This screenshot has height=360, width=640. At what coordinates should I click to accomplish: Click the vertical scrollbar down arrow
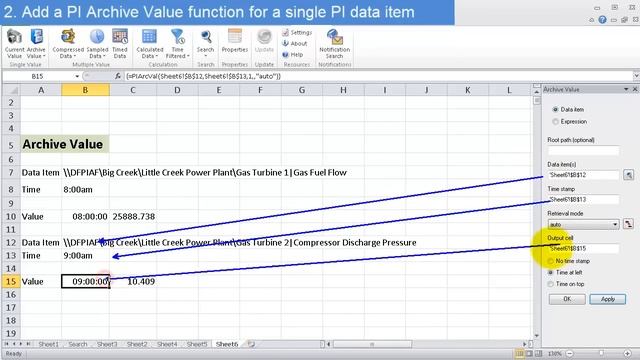point(536,336)
